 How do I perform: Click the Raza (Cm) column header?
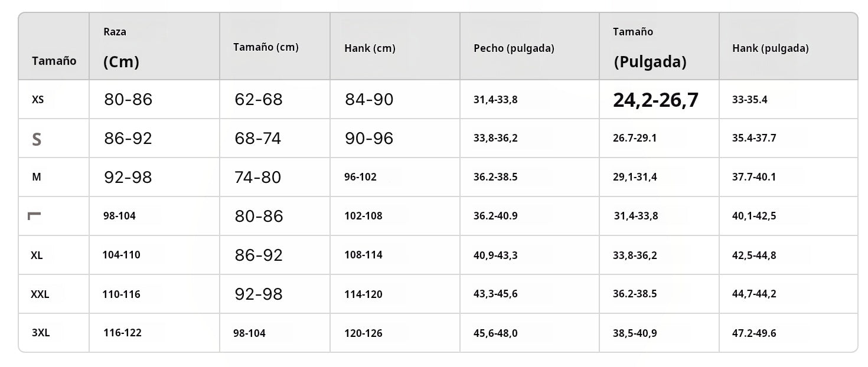pos(121,48)
